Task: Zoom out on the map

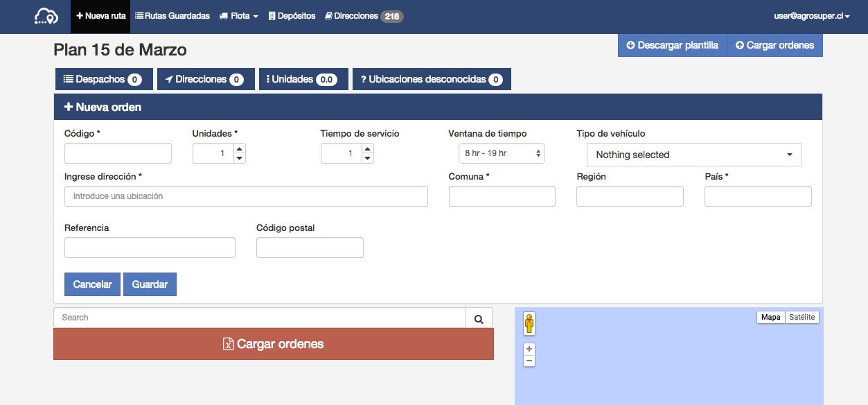Action: (x=529, y=361)
